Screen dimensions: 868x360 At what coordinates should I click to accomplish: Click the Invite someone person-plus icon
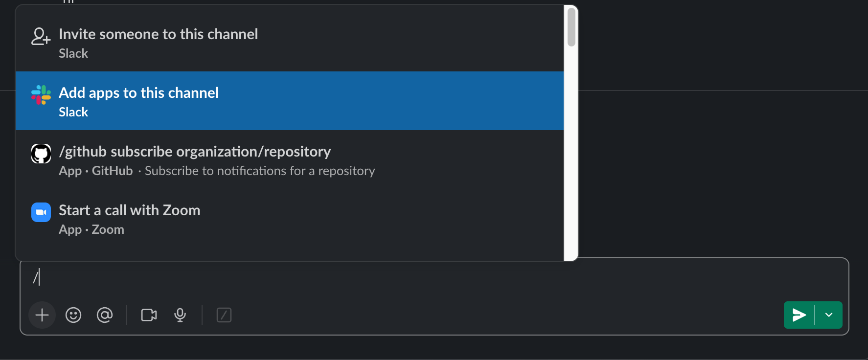[x=41, y=37]
